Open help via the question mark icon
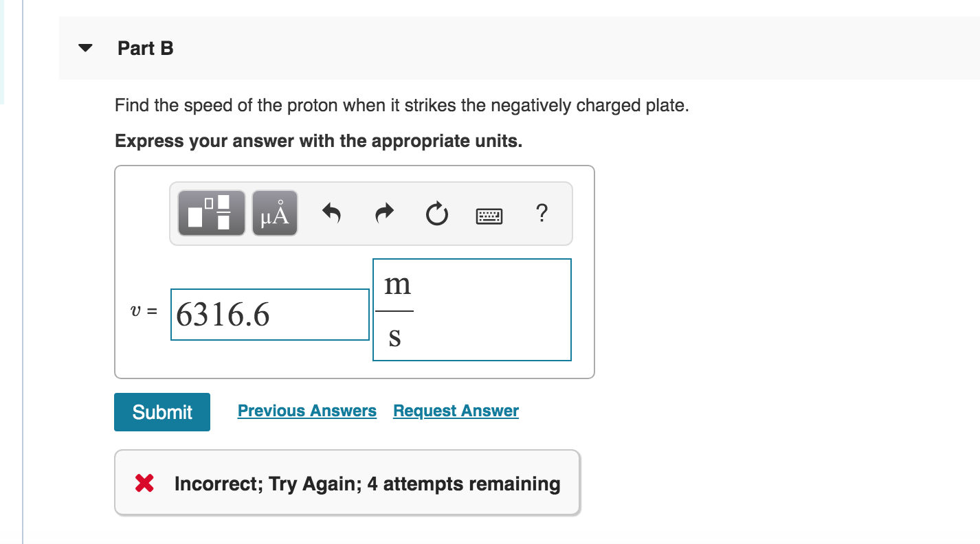This screenshot has width=980, height=544. pos(542,214)
